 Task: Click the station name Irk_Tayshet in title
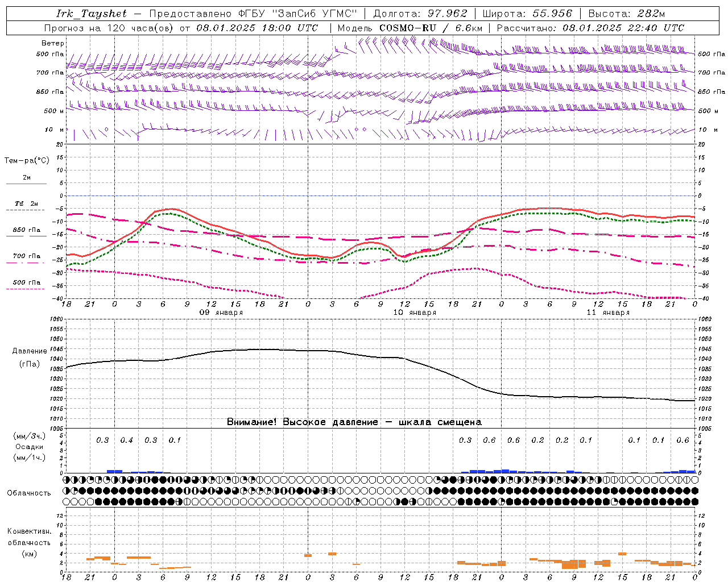92,14
